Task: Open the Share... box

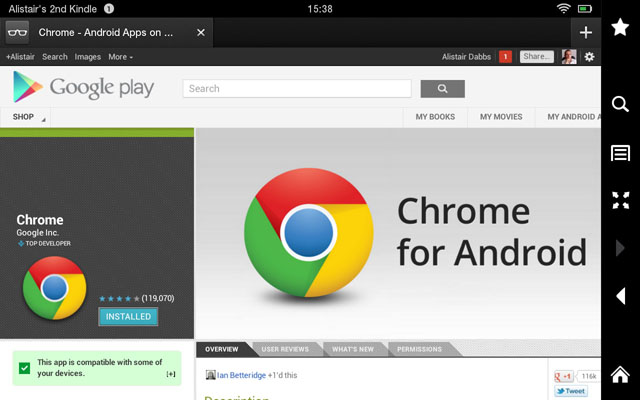Action: click(x=537, y=57)
